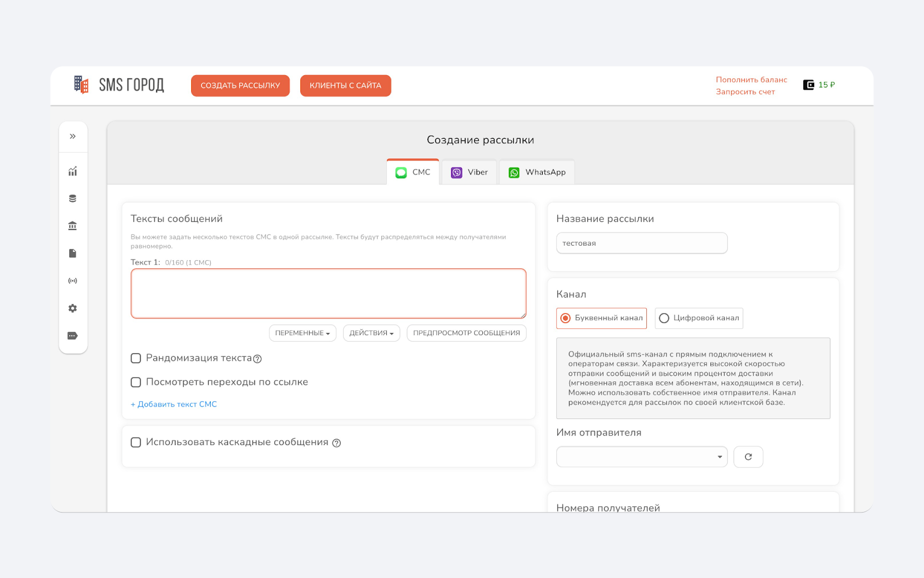
Task: Click the СОЗДАТЬ РАССЫЛКУ button
Action: [x=240, y=86]
